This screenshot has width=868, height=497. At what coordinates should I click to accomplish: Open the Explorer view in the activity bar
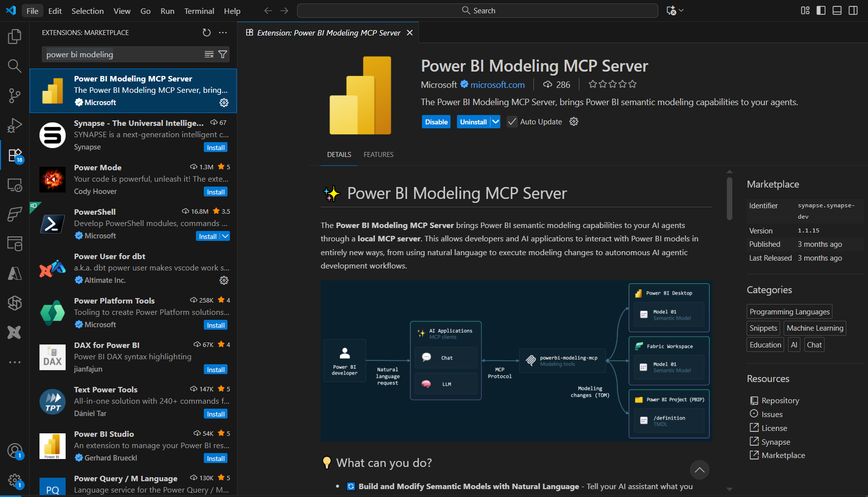pos(15,36)
